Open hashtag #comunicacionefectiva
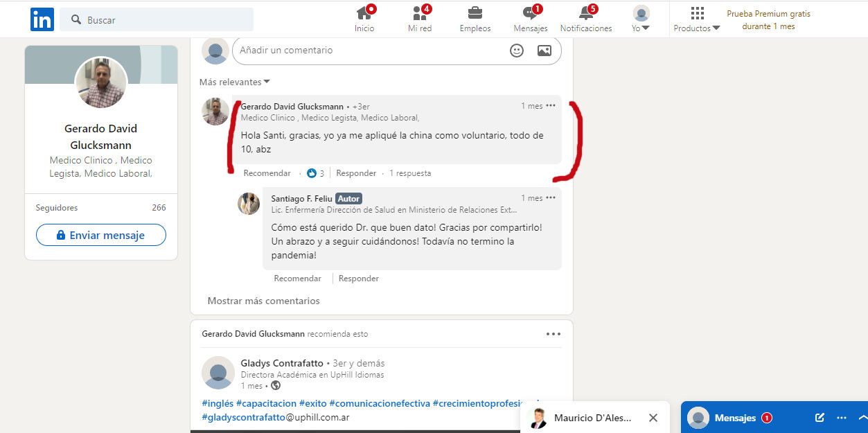The width and height of the screenshot is (868, 433). 380,403
